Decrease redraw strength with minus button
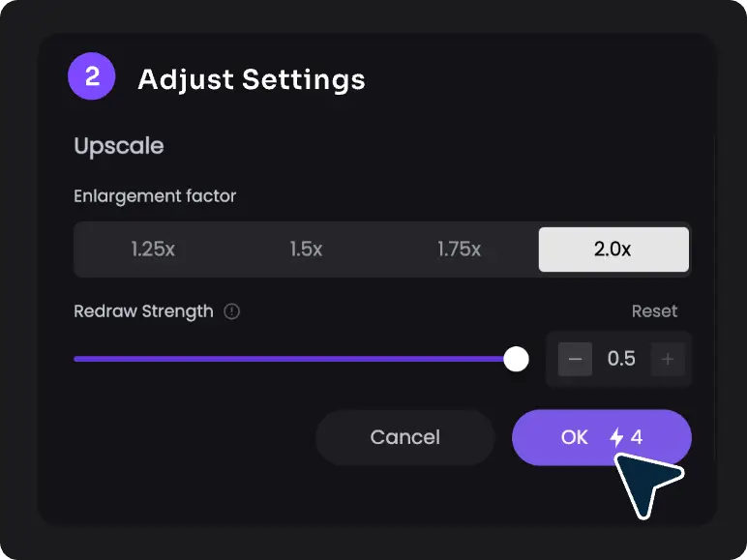This screenshot has height=560, width=747. 575,360
